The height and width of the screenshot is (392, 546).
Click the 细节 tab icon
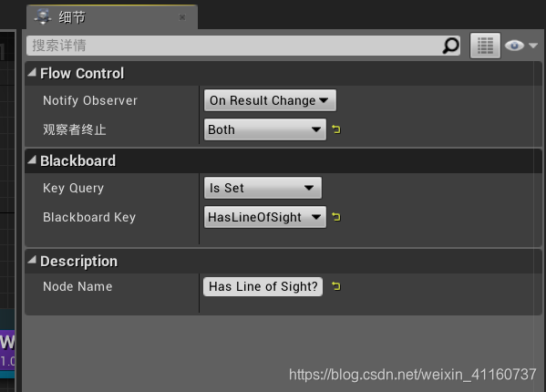[x=43, y=17]
